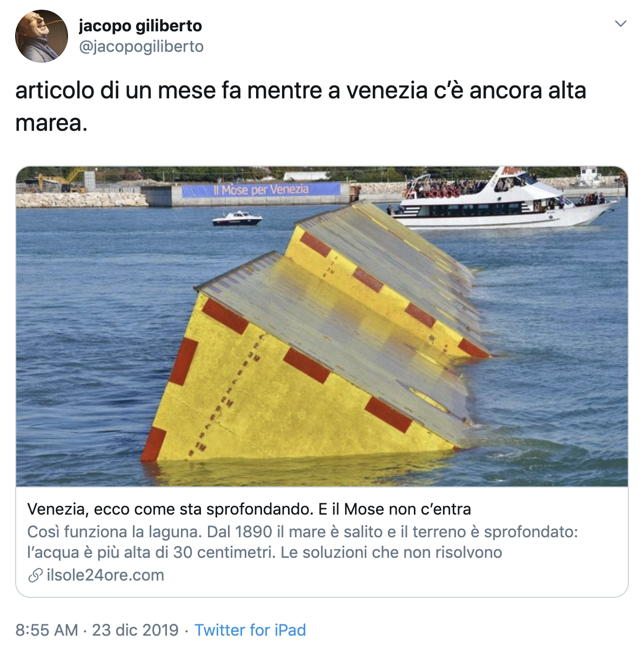Open the jacopo giliberto display name
This screenshot has width=644, height=653.
tap(140, 25)
